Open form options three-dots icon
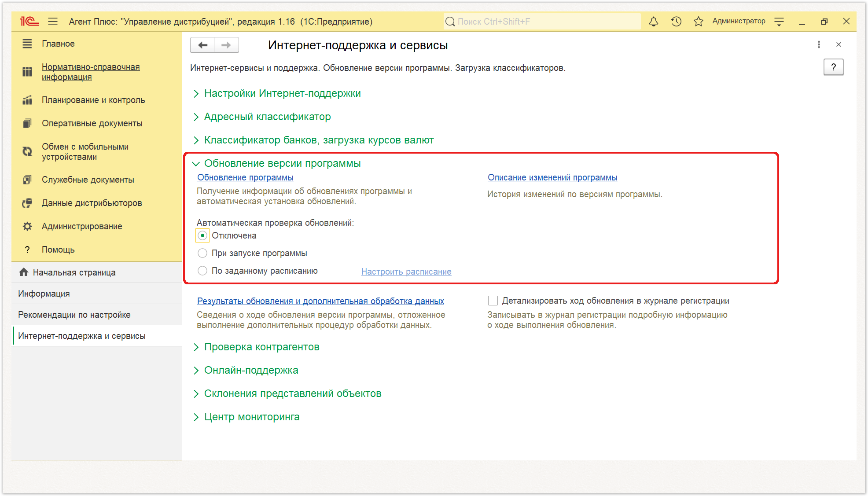The image size is (868, 496). (819, 44)
